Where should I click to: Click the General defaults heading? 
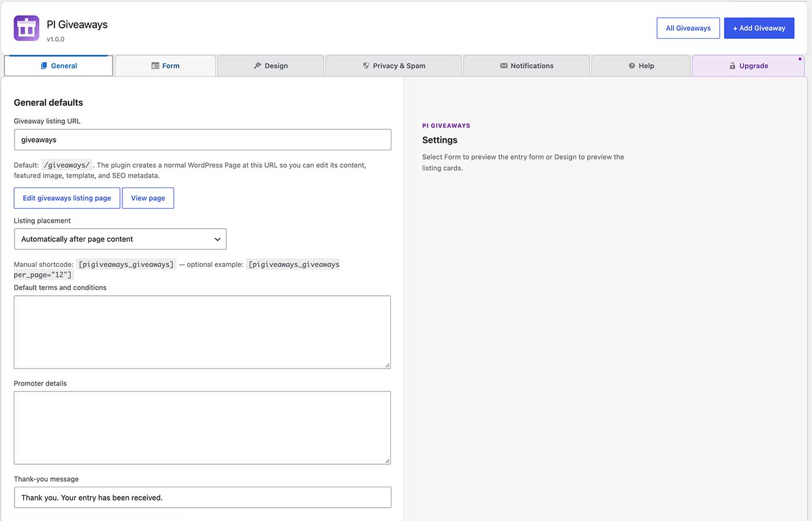pyautogui.click(x=48, y=103)
